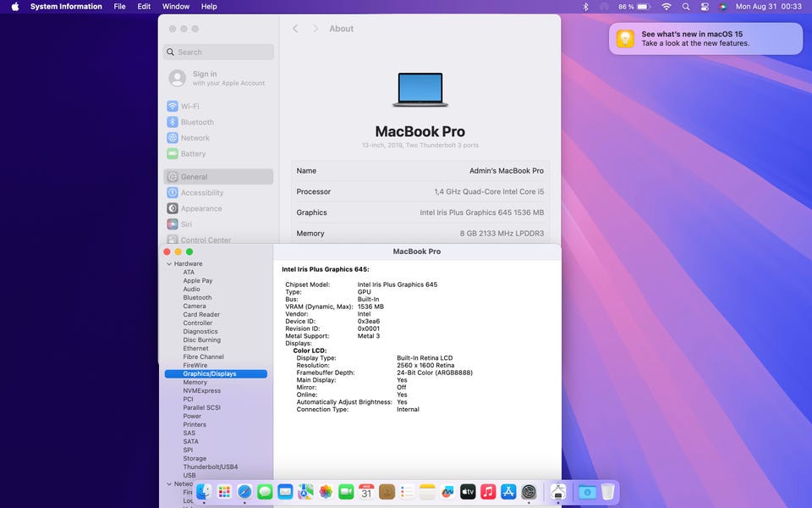Collapse the Network section in System Information
Viewport: 812px width, 508px height.
click(x=169, y=484)
